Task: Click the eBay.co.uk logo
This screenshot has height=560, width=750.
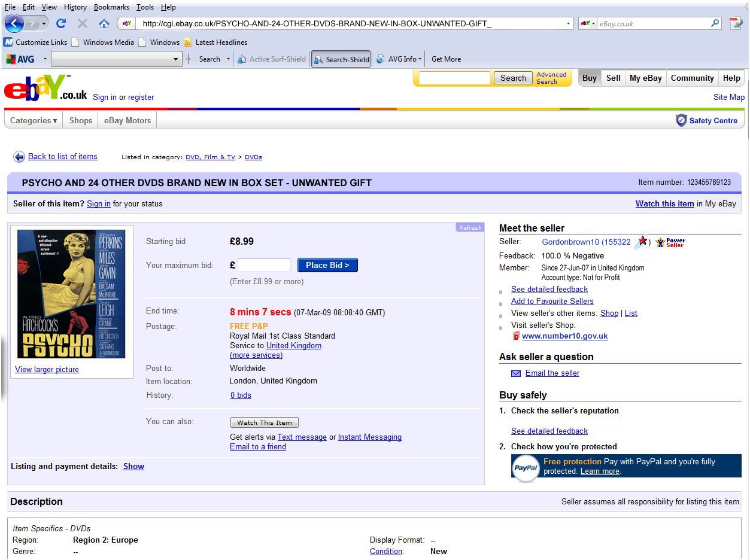Action: tap(45, 87)
